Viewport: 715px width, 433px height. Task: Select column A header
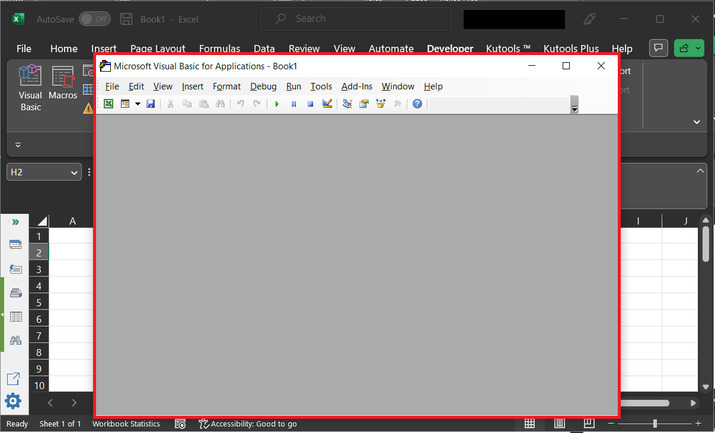pyautogui.click(x=72, y=221)
